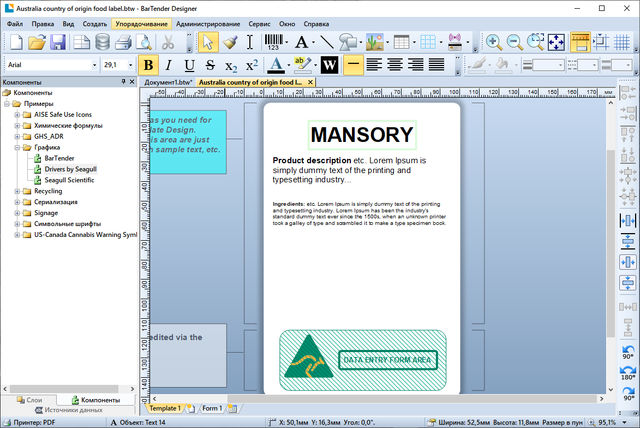Insert a text object with the A tool
640x428 pixels.
pyautogui.click(x=301, y=42)
